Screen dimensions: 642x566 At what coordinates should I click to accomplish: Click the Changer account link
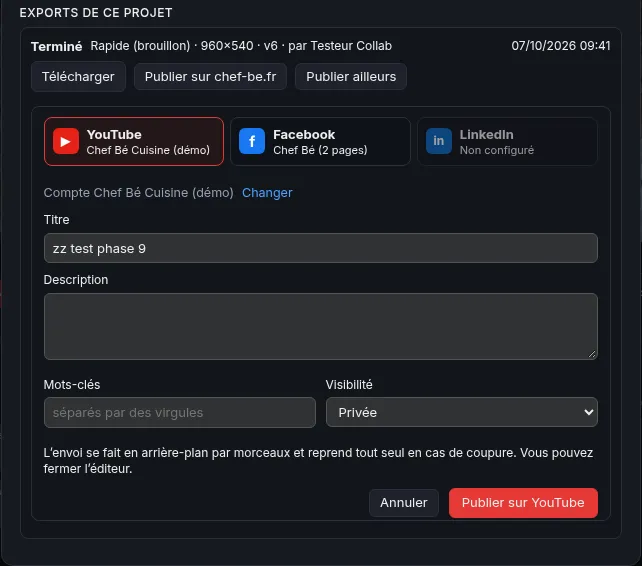267,192
